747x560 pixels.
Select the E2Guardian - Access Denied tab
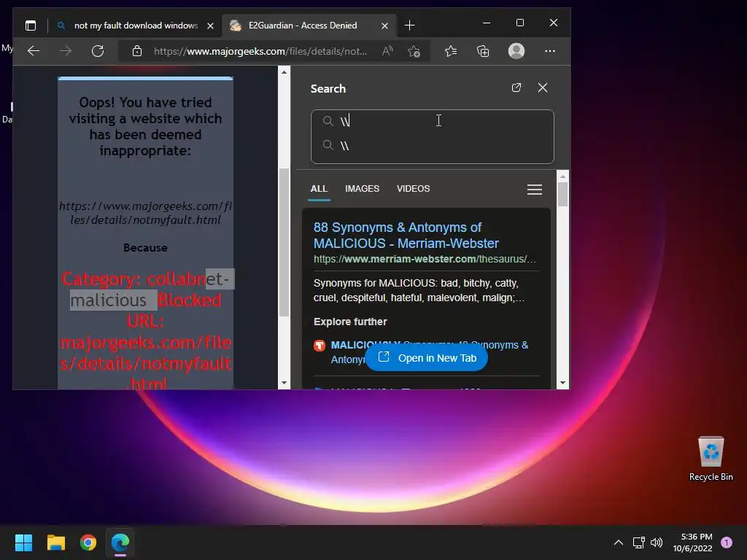303,26
